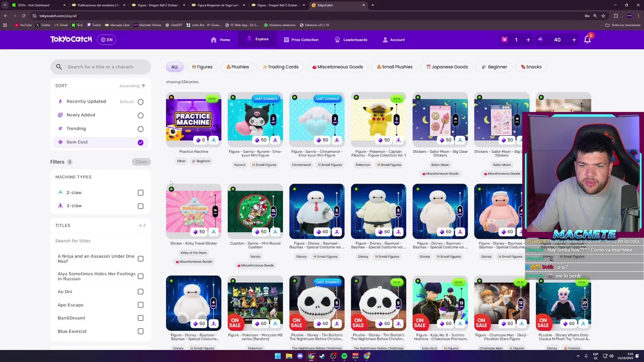Open the Kirby Travel Sticker thumbnail
The height and width of the screenshot is (362, 644).
pos(194,211)
